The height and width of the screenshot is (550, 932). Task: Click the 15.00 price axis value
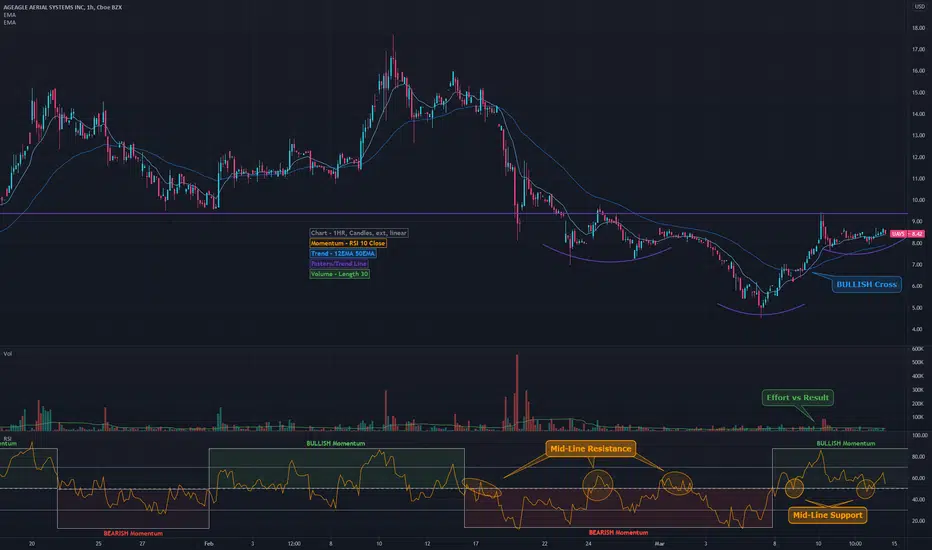point(918,93)
